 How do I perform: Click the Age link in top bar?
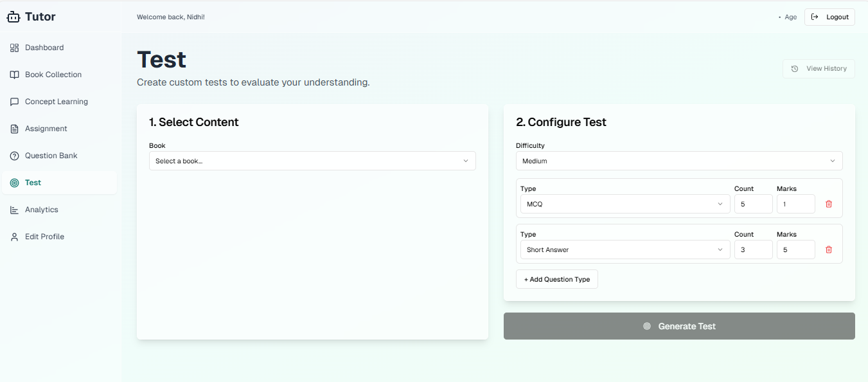click(x=789, y=17)
